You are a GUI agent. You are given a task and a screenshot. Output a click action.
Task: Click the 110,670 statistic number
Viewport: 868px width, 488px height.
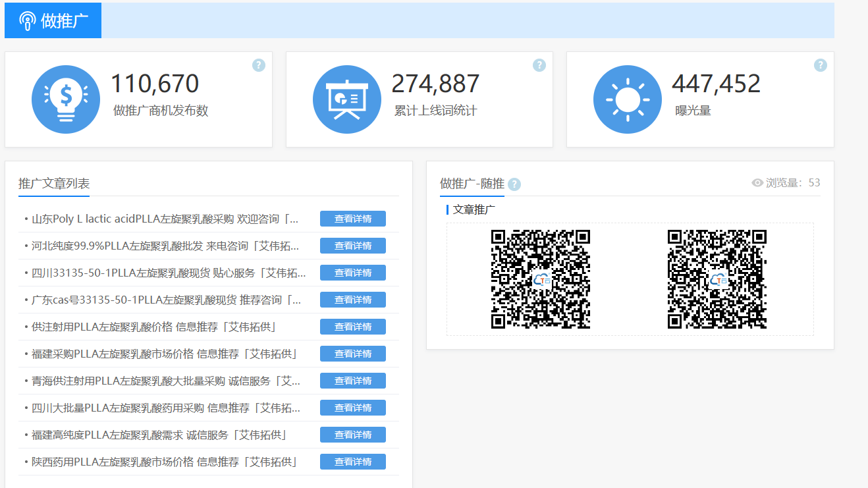[155, 84]
